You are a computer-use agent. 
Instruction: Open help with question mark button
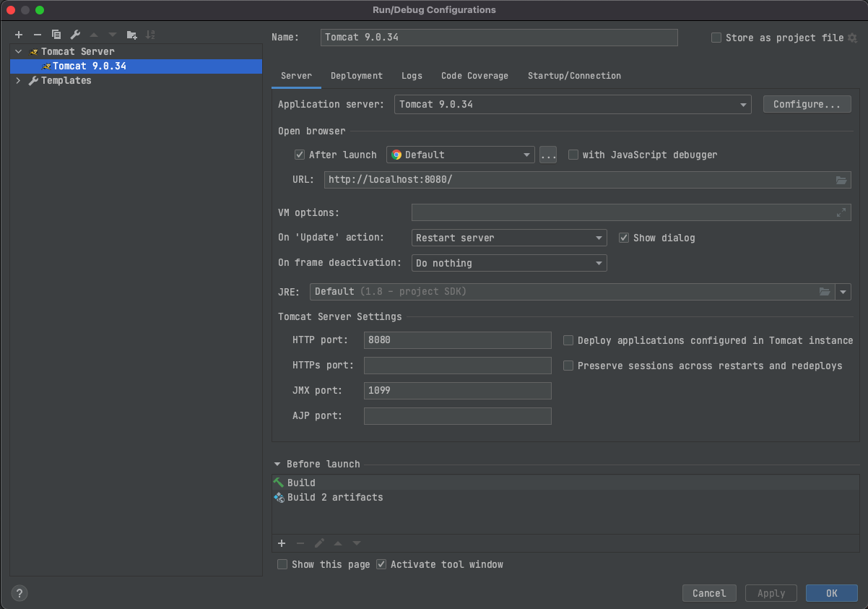point(20,593)
